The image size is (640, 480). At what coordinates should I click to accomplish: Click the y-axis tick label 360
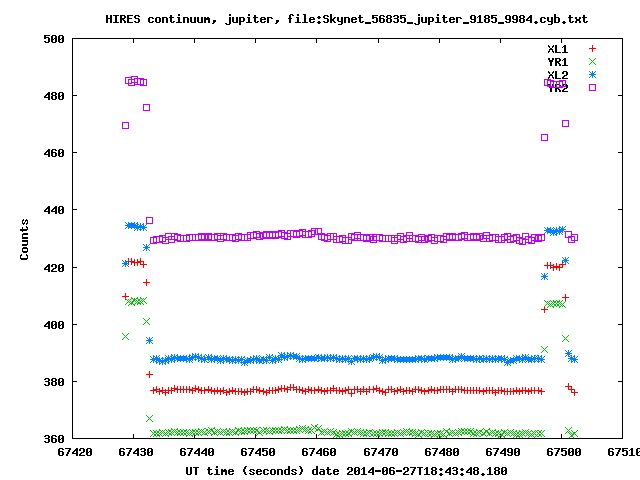tap(54, 439)
